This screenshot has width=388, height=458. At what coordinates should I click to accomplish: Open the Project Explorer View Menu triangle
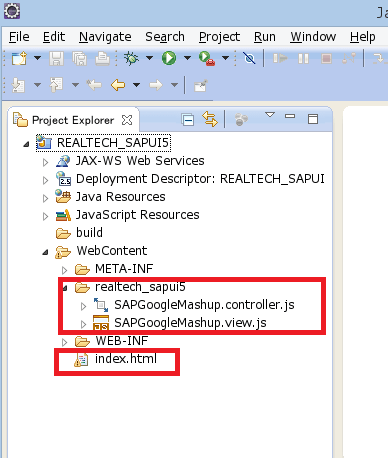(x=270, y=115)
